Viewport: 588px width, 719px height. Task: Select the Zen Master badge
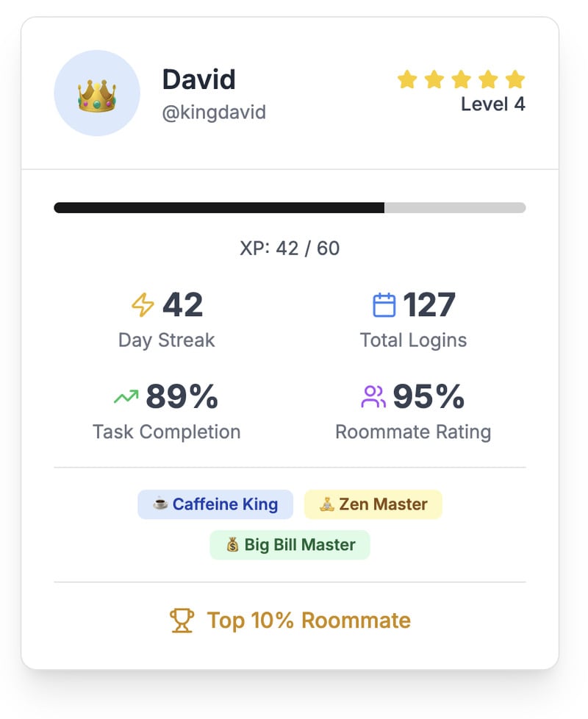tap(373, 504)
